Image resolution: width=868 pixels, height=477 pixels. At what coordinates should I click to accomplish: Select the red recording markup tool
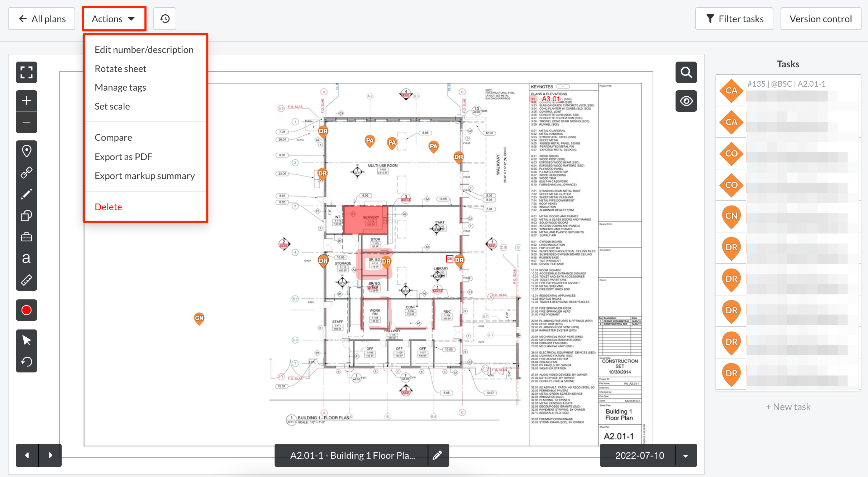(x=26, y=310)
